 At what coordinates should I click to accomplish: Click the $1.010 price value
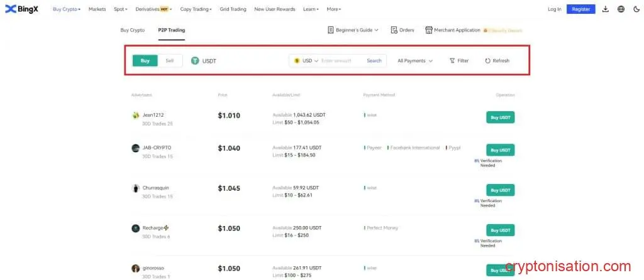229,116
